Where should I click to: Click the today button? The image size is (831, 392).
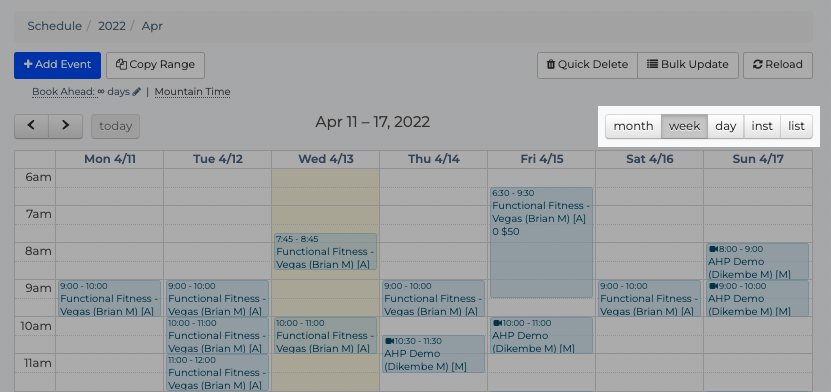(x=116, y=127)
